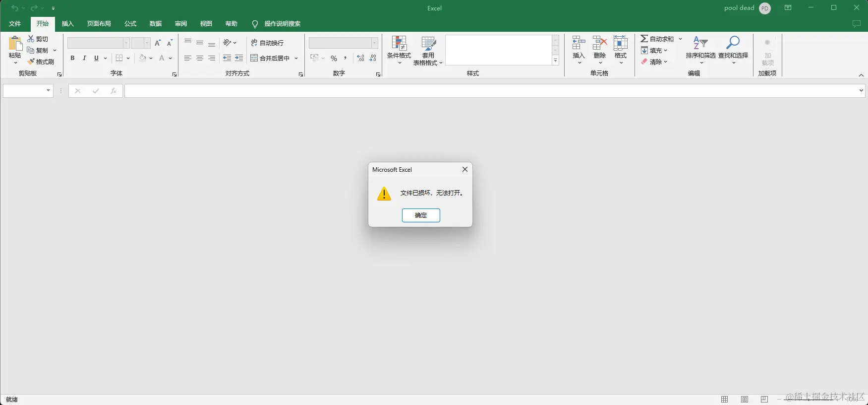Toggle align right in 对齐方式 group
Image resolution: width=868 pixels, height=405 pixels.
(212, 58)
